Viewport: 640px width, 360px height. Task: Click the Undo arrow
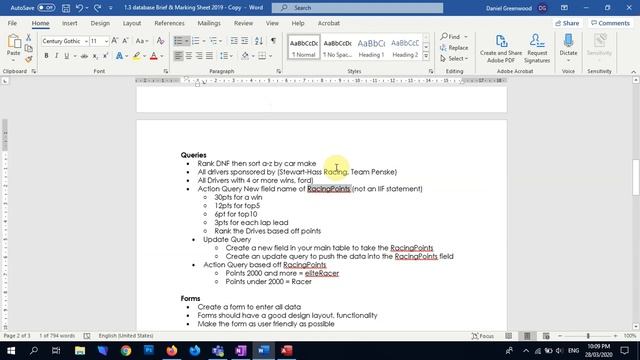point(80,8)
